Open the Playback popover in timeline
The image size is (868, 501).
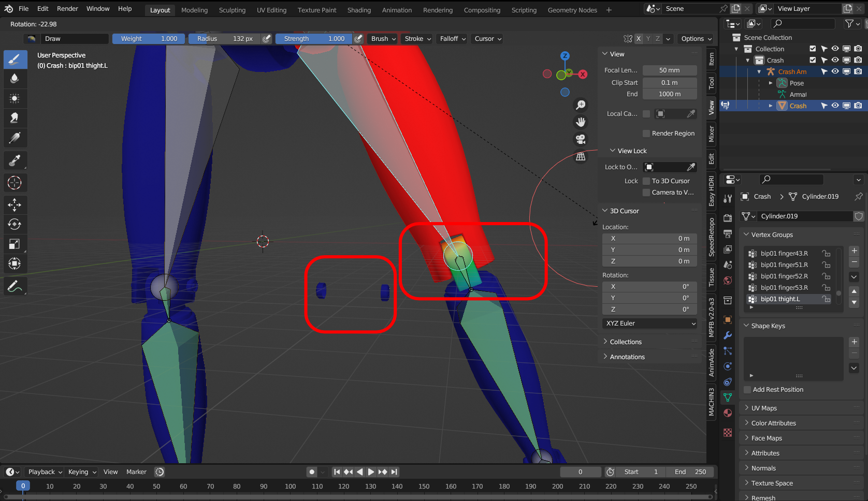pyautogui.click(x=45, y=472)
